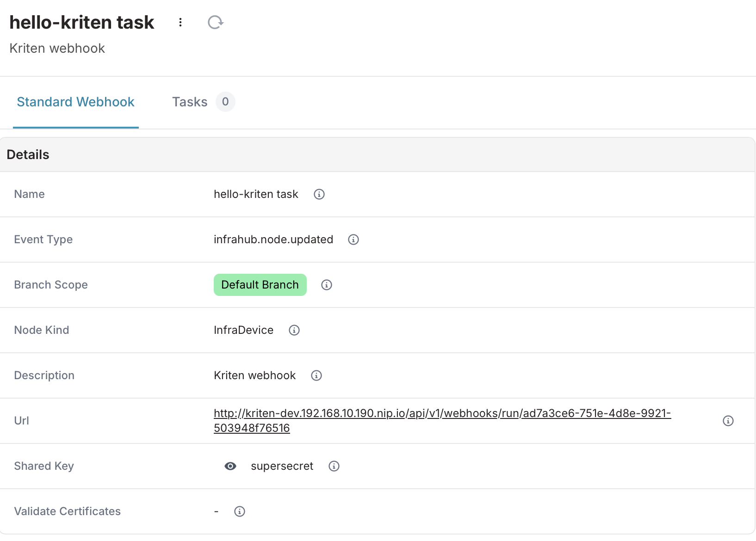
Task: Click the dash value for Validate Certificates
Action: [216, 511]
